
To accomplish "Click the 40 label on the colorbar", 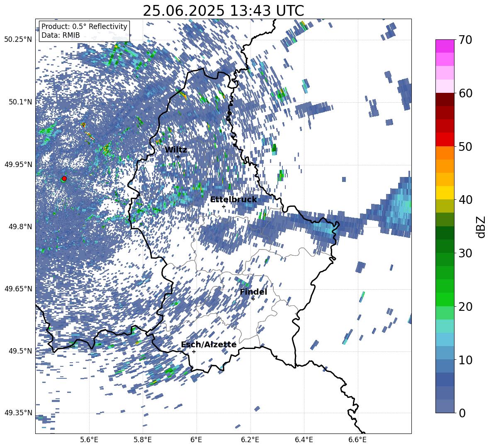I will (465, 200).
